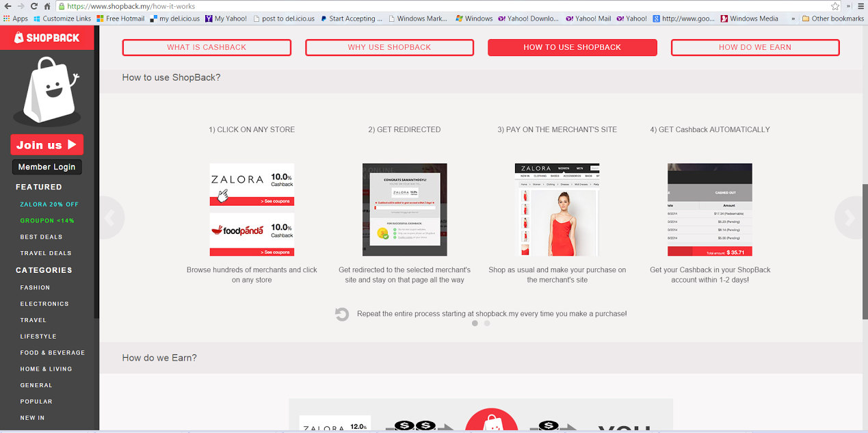Click the 'How do we Earn?' section heading
This screenshot has width=868, height=433.
click(159, 358)
